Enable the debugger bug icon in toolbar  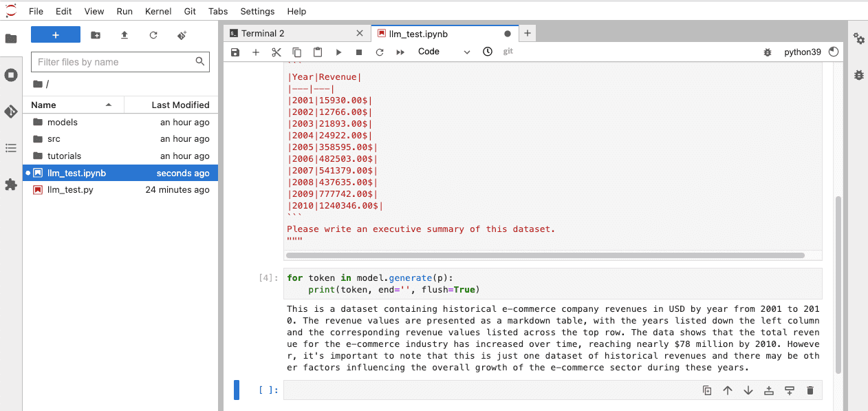pos(768,52)
